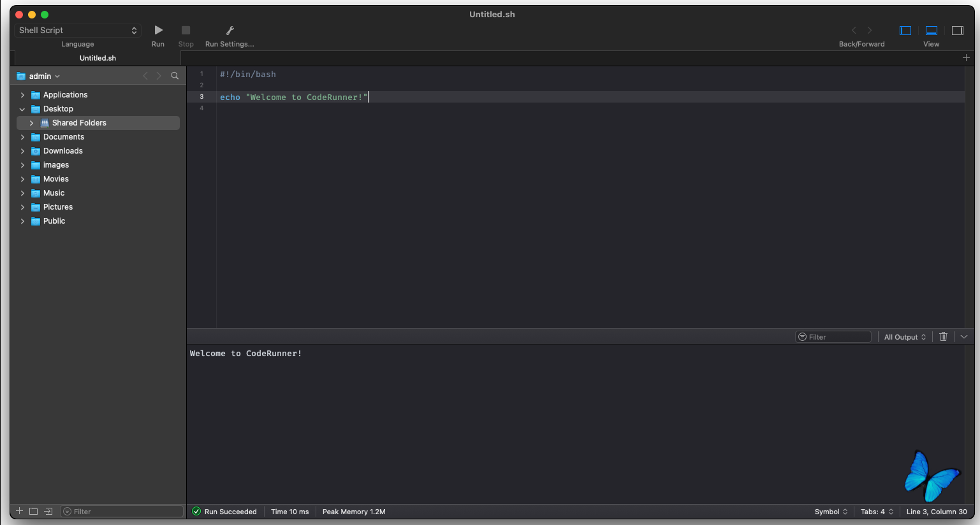980x525 pixels.
Task: Select the images folder row
Action: coord(98,165)
